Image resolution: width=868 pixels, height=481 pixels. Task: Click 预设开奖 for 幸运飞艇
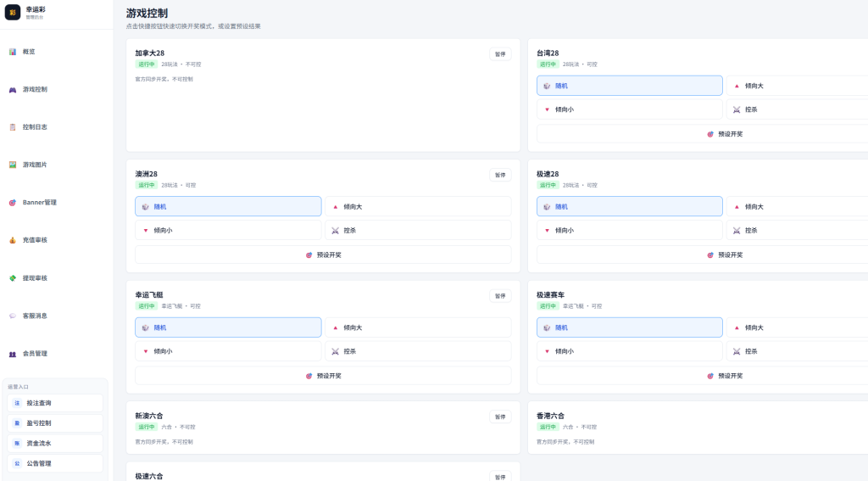pyautogui.click(x=323, y=376)
